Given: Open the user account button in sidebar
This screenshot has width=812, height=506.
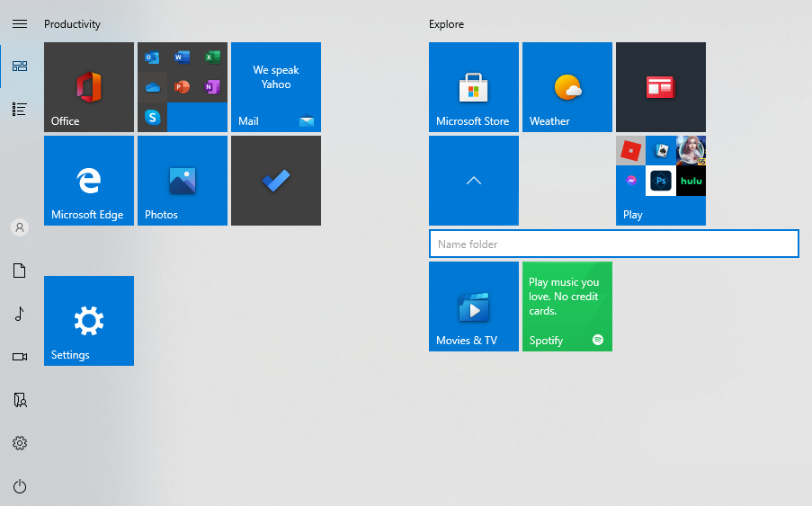Looking at the screenshot, I should click(x=20, y=227).
